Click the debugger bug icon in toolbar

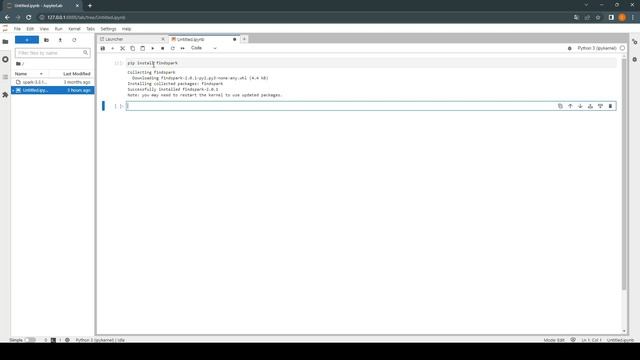570,48
